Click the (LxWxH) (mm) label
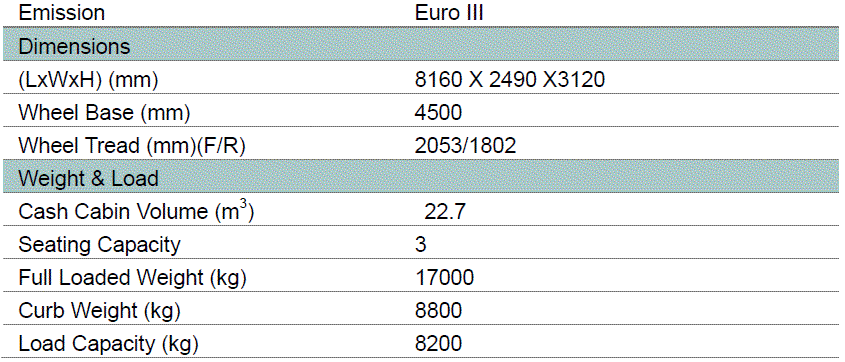 88,80
